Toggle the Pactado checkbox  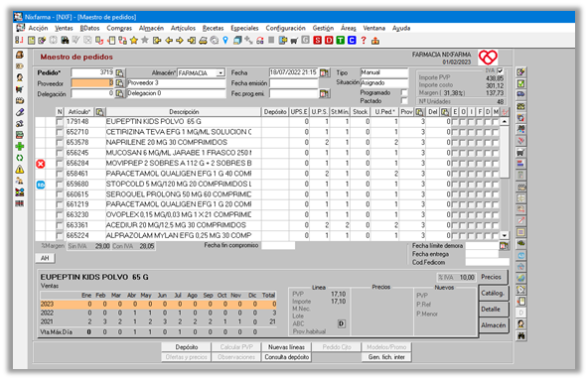click(404, 101)
